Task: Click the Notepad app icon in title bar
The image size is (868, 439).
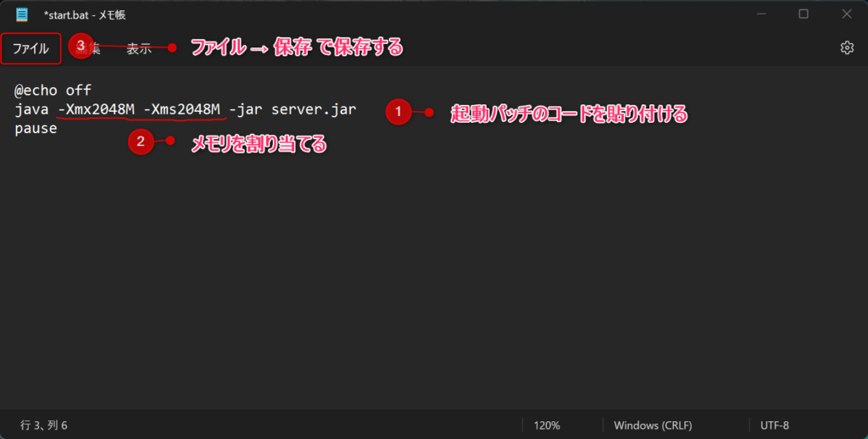Action: [x=22, y=14]
